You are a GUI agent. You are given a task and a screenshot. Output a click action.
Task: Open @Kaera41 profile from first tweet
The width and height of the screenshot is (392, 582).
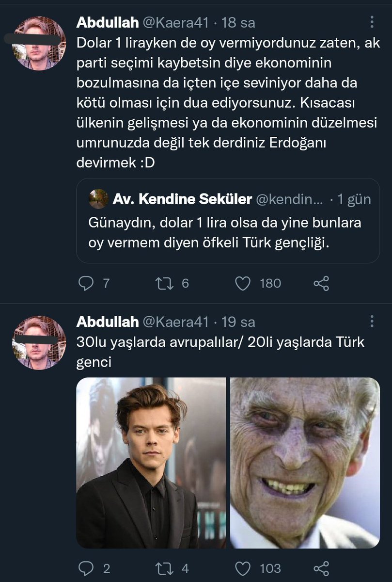tap(175, 22)
